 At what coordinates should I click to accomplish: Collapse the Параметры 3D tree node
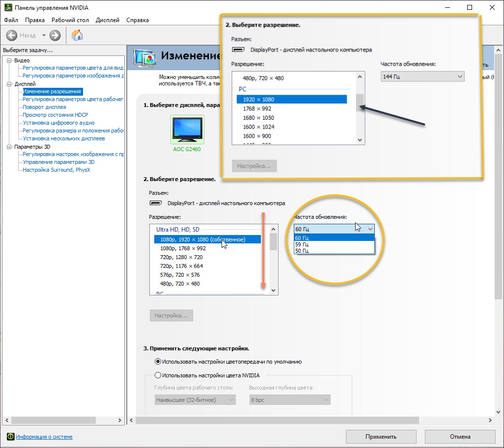(x=9, y=147)
